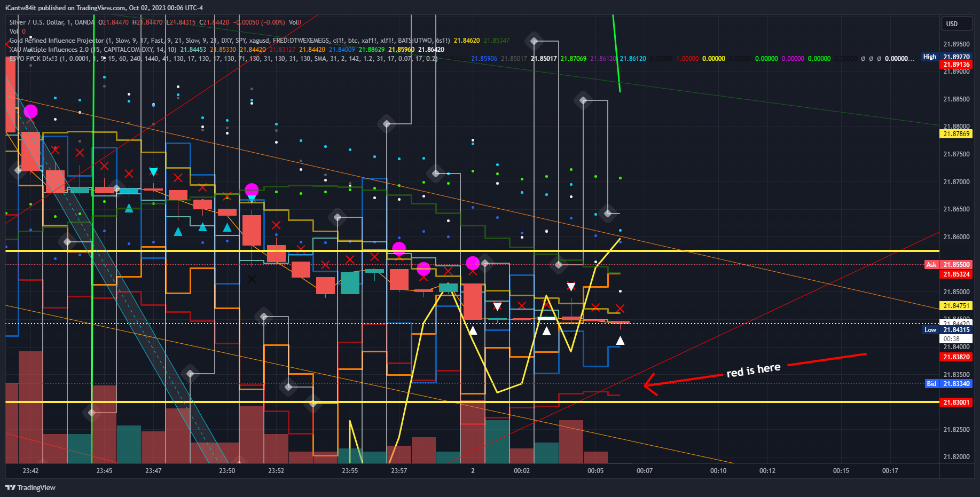
Task: Select the Vol indicator legend row
Action: pyautogui.click(x=18, y=31)
